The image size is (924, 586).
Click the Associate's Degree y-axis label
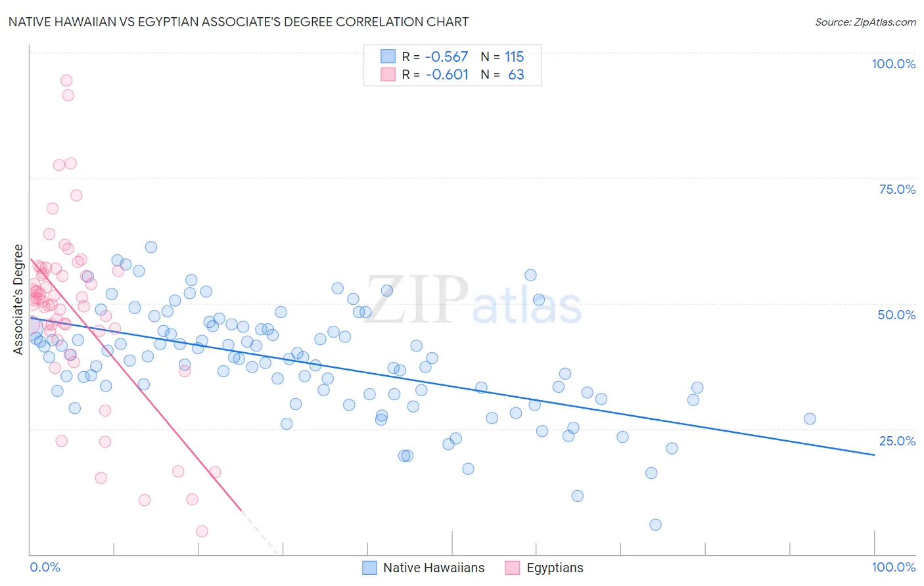18,300
